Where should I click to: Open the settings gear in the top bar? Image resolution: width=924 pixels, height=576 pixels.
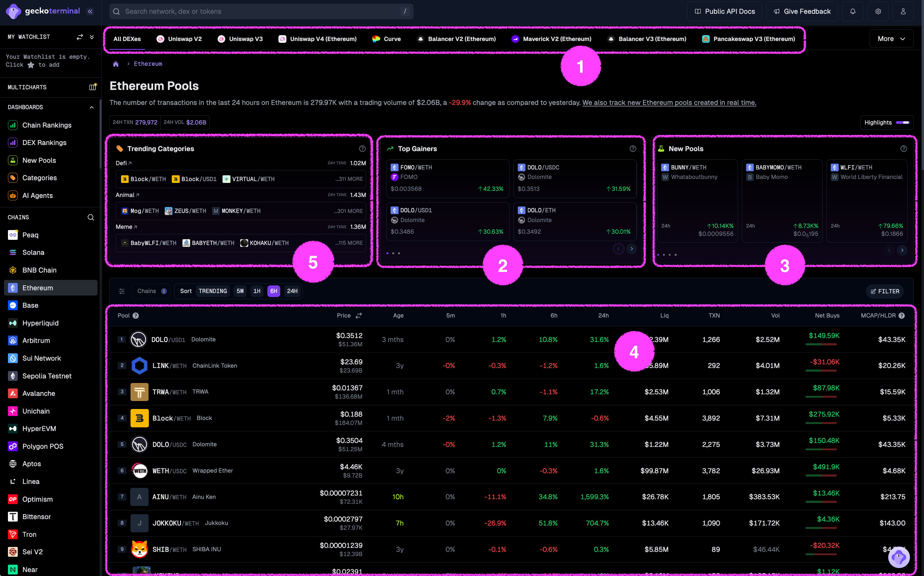coord(878,11)
